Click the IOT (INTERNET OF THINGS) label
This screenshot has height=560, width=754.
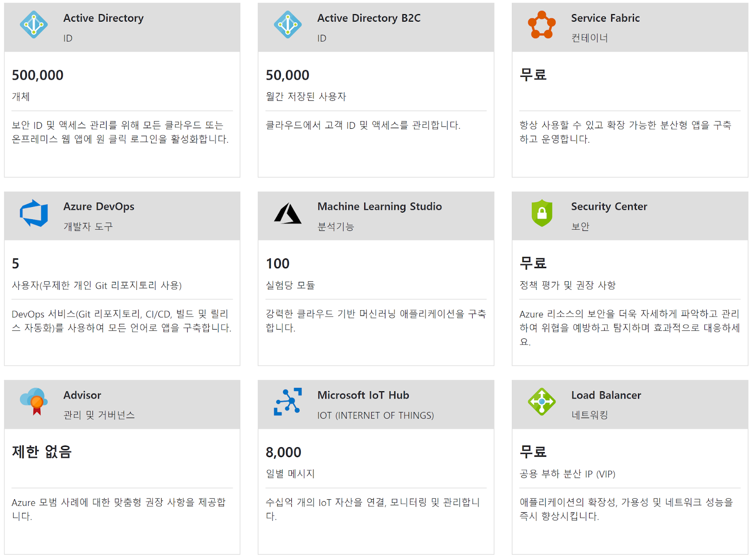(376, 415)
